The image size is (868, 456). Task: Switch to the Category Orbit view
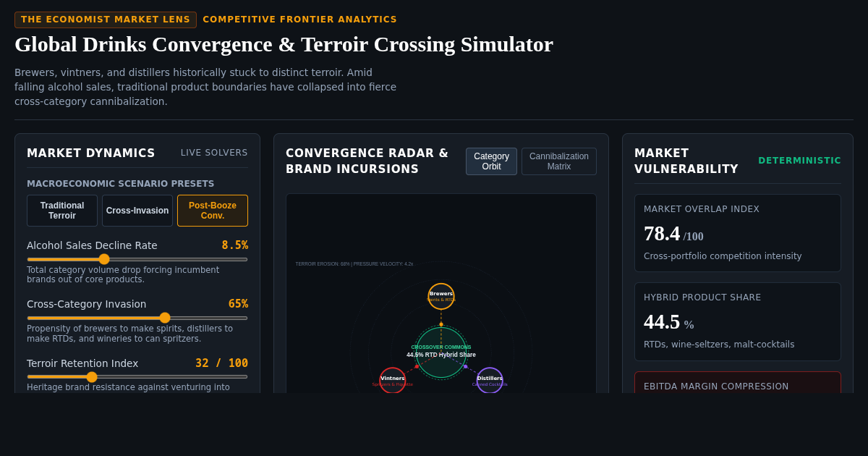[x=491, y=161]
